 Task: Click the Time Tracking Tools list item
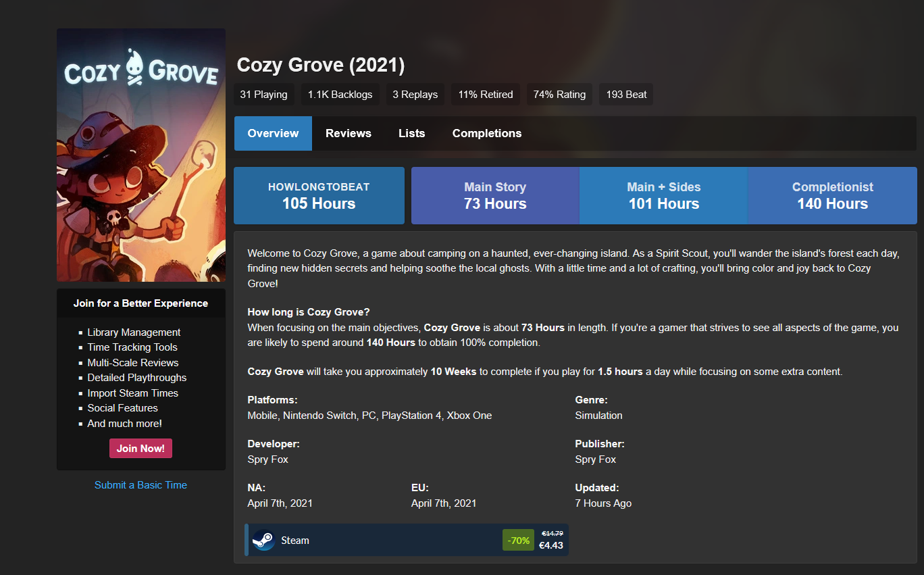click(x=132, y=347)
